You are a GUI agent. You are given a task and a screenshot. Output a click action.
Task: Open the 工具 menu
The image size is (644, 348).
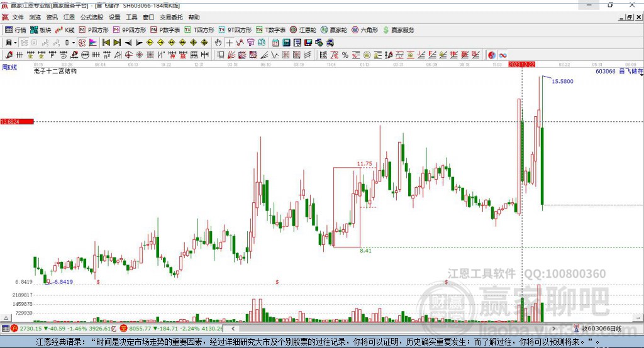(131, 17)
